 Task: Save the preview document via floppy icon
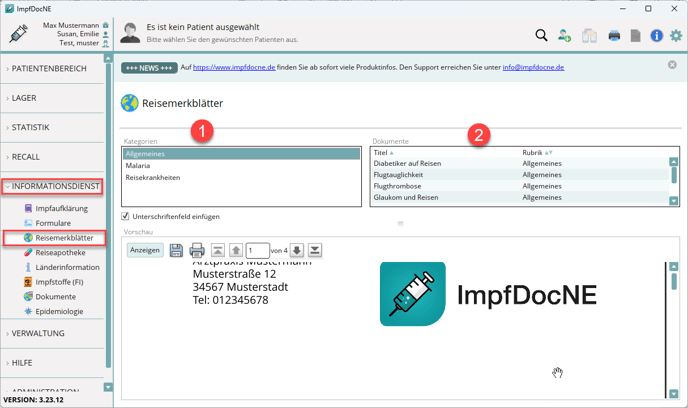[176, 251]
